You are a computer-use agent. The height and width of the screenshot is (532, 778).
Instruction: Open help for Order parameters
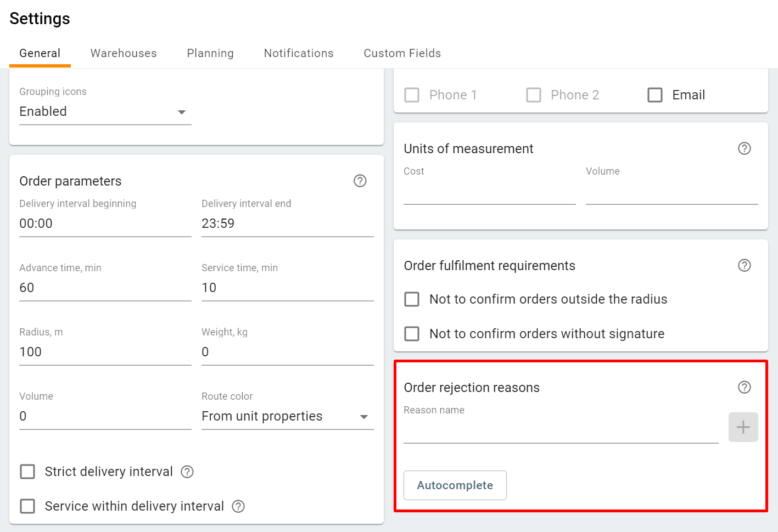[360, 181]
